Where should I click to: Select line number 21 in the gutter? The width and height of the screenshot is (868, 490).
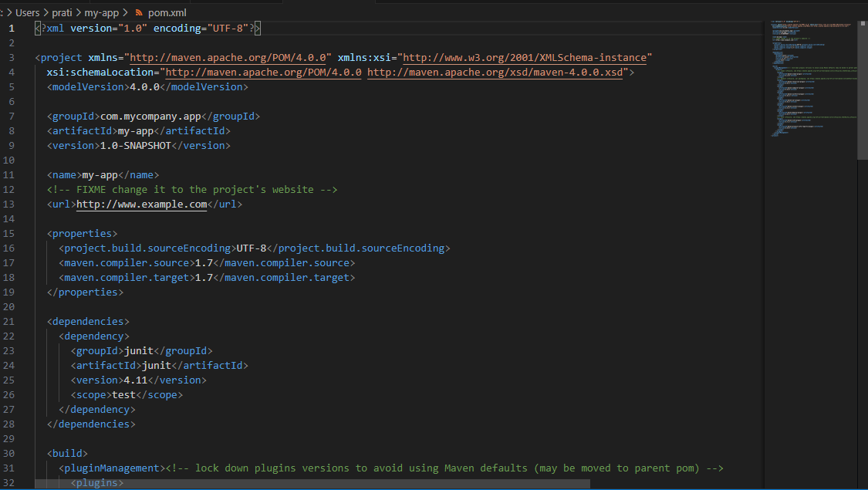click(x=9, y=322)
